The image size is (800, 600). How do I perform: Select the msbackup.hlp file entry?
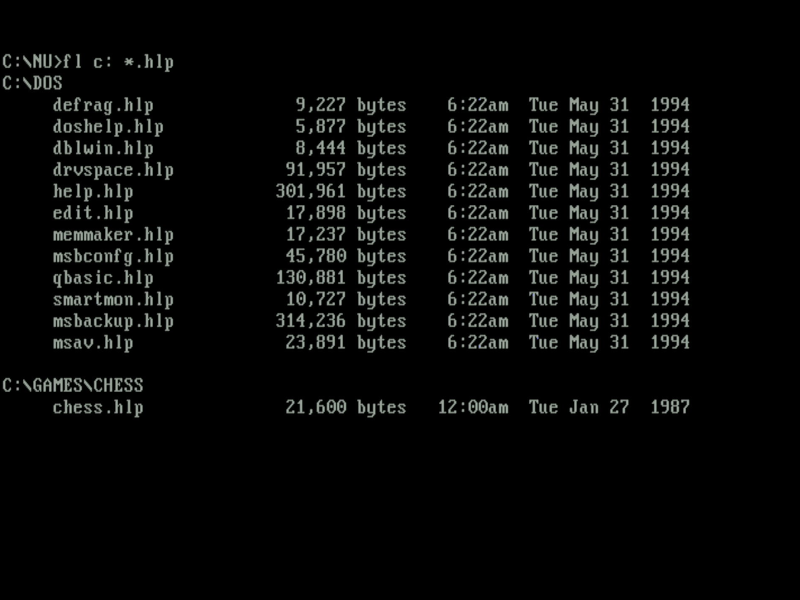coord(113,321)
